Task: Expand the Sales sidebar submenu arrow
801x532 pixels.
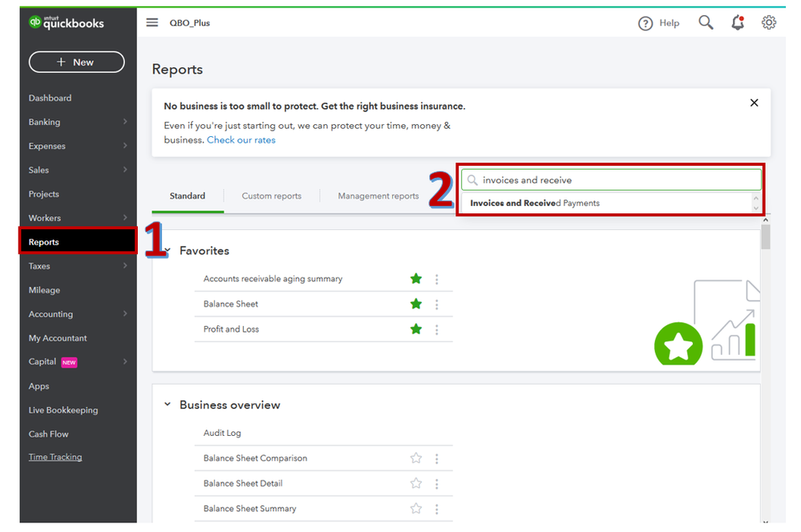Action: coord(125,170)
